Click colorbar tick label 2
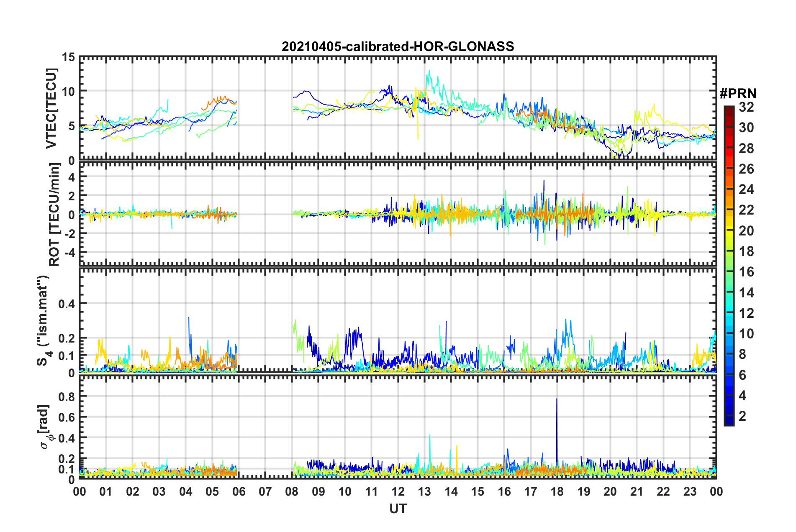 [742, 416]
